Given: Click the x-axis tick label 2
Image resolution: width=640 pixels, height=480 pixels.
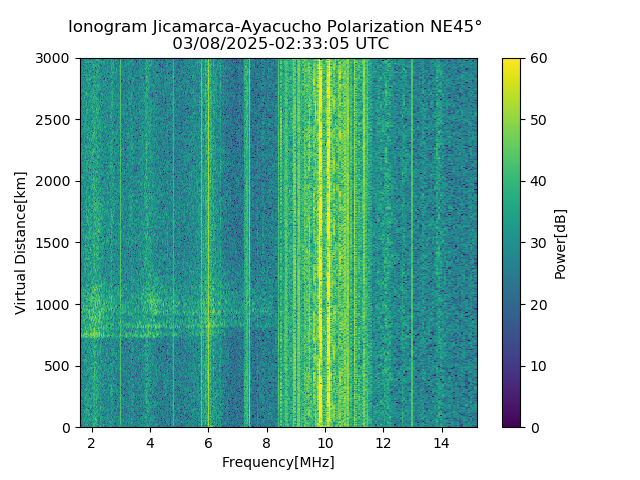Looking at the screenshot, I should coord(92,443).
